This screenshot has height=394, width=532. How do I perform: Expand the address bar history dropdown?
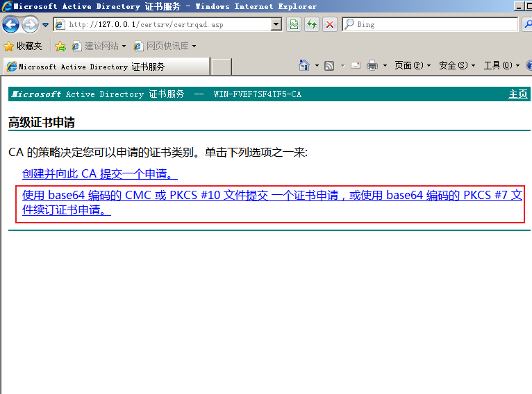tap(276, 24)
